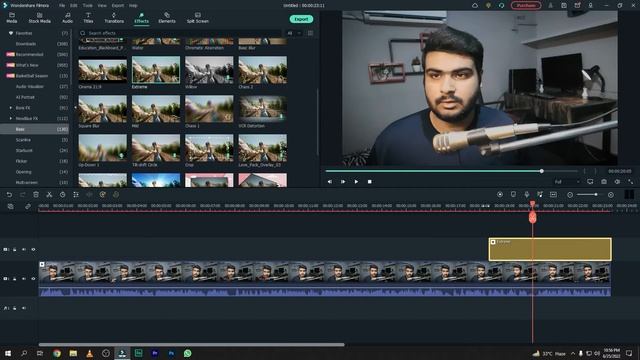This screenshot has width=640, height=360.
Task: Open the cloud icon in title bar
Action: click(x=475, y=6)
